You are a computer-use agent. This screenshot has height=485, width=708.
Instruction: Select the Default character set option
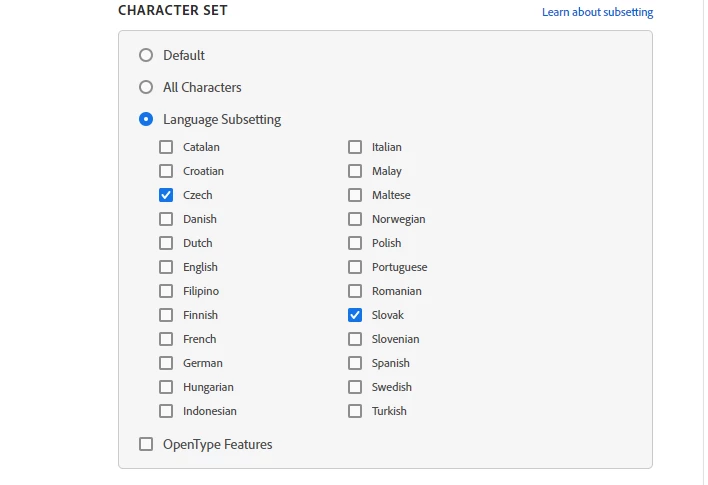[146, 55]
